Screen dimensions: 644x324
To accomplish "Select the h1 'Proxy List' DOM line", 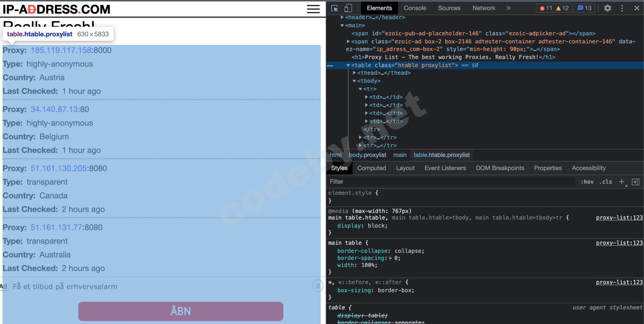I will pos(453,57).
